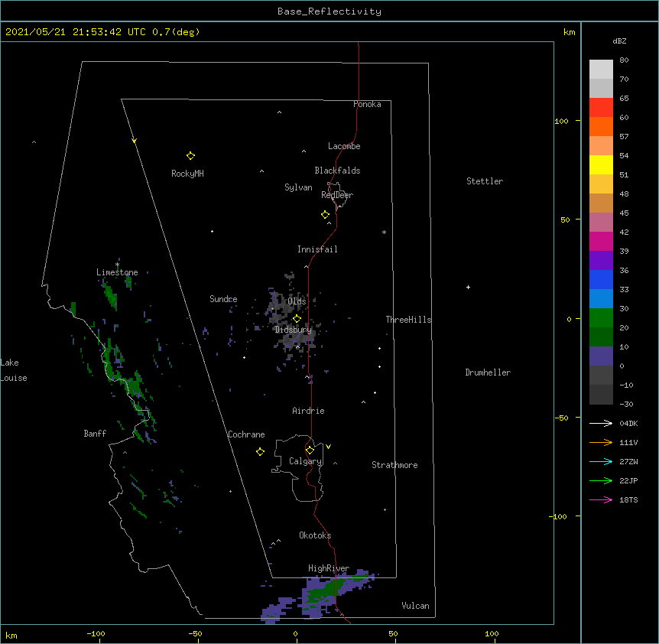
Task: Pick the blue 36-33 dBZ swatch
Action: (x=601, y=279)
